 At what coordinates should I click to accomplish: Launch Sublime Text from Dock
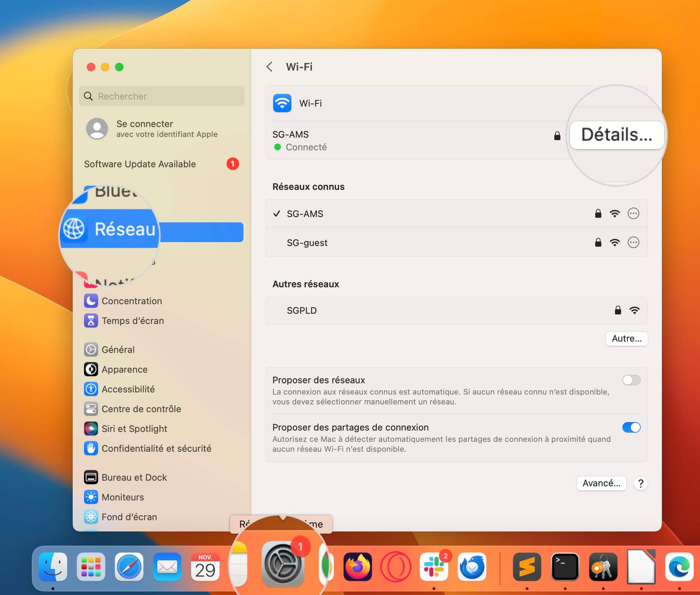pyautogui.click(x=527, y=567)
